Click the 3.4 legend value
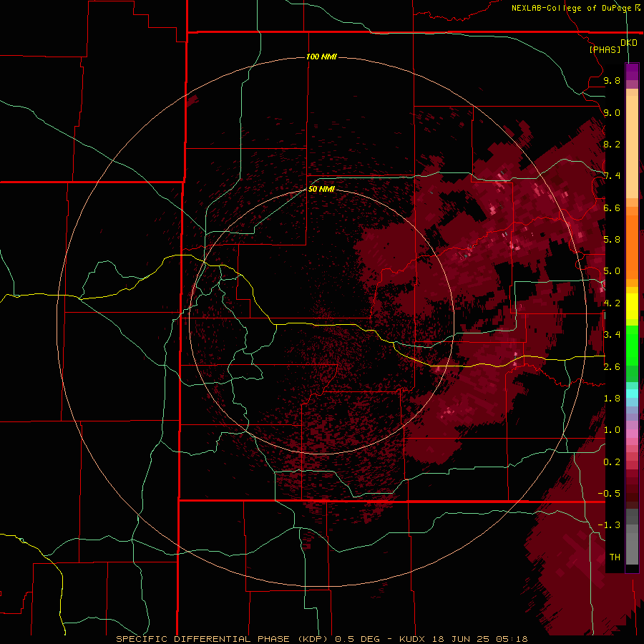Screen dimensions: 644x644 click(612, 334)
